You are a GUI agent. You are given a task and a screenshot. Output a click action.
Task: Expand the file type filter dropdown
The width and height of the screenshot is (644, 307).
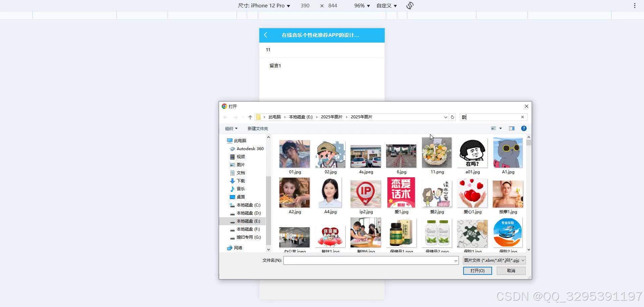[523, 260]
